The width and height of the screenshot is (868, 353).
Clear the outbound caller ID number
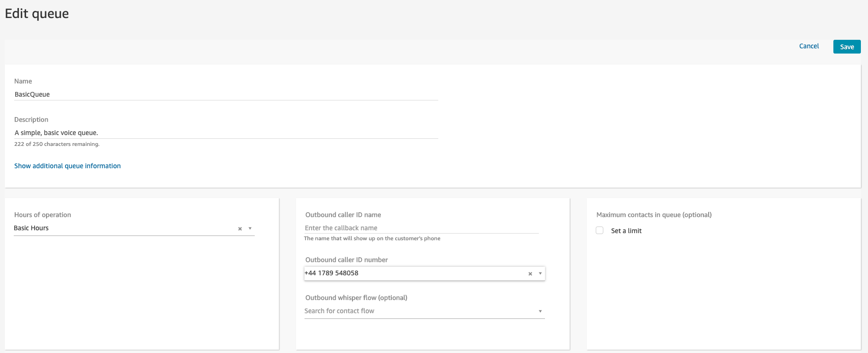pyautogui.click(x=530, y=274)
